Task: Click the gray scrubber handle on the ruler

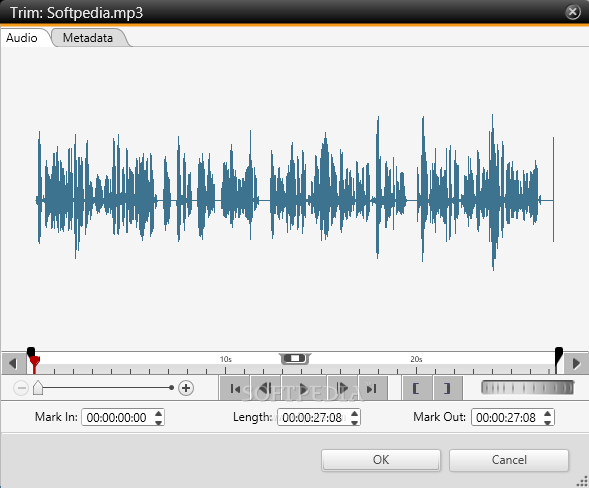Action: (x=295, y=358)
